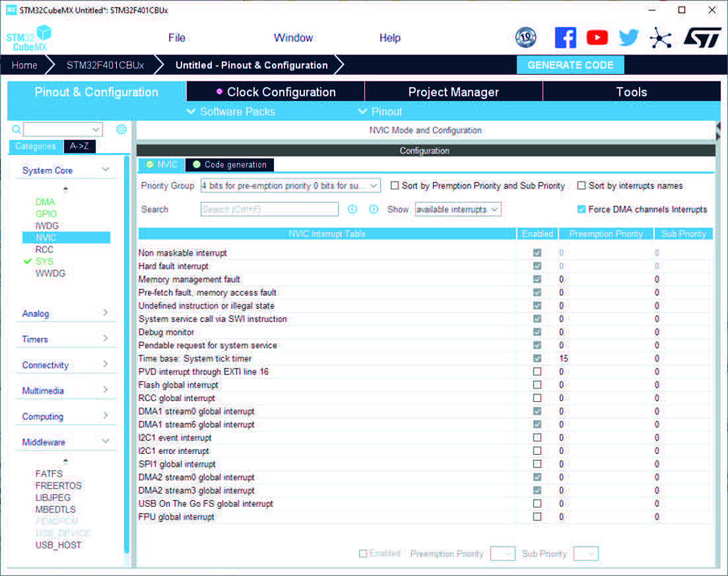Click the ST logo icon
This screenshot has height=576, width=728.
pos(702,38)
